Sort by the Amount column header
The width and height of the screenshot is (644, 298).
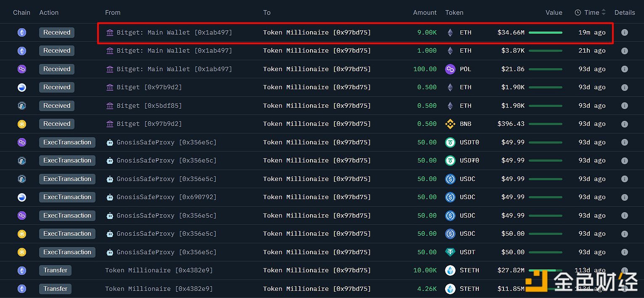coord(425,12)
